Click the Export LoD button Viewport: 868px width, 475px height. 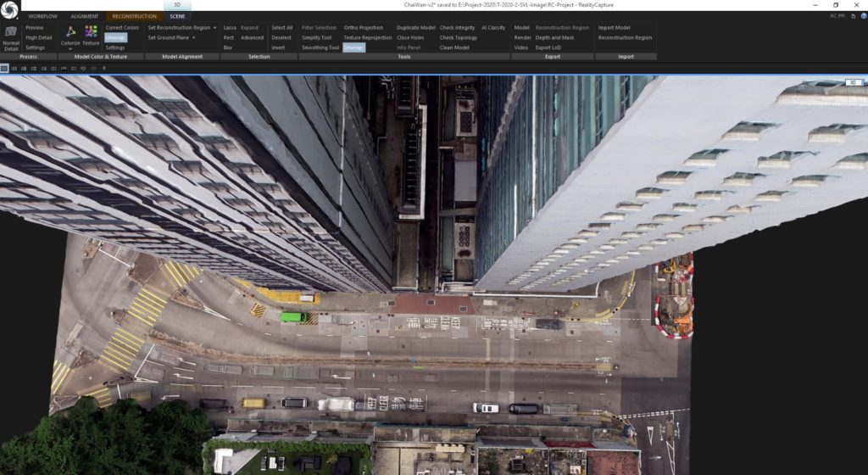coord(548,47)
